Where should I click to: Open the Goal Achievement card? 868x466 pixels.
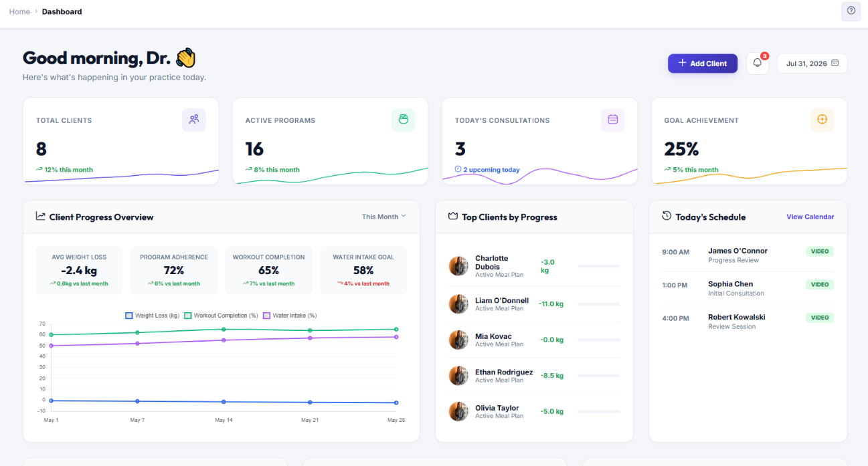tap(750, 141)
